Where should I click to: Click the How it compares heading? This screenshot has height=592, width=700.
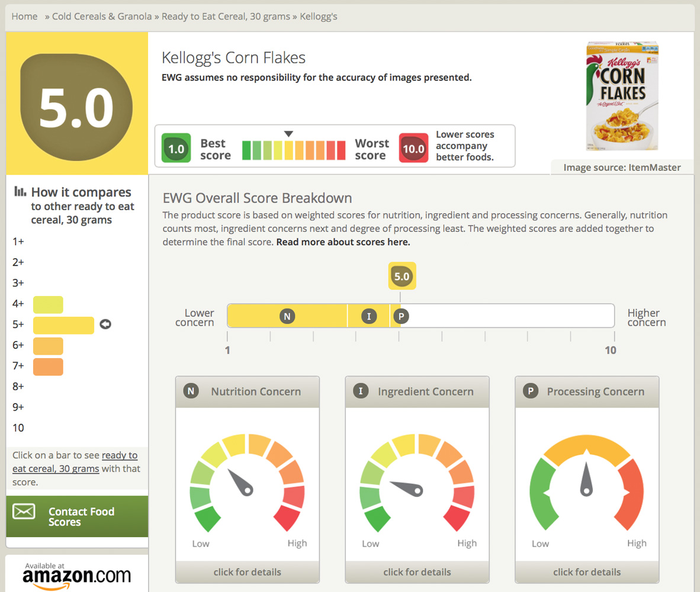[81, 192]
